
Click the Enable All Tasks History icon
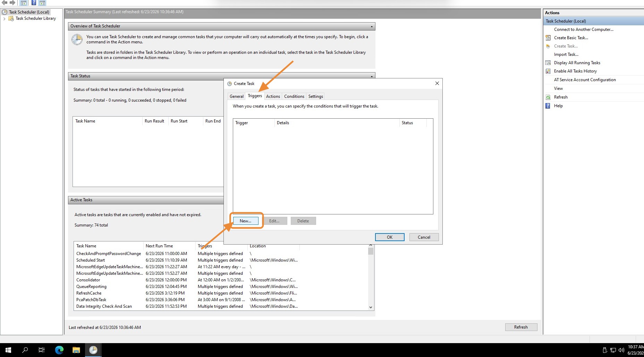548,71
